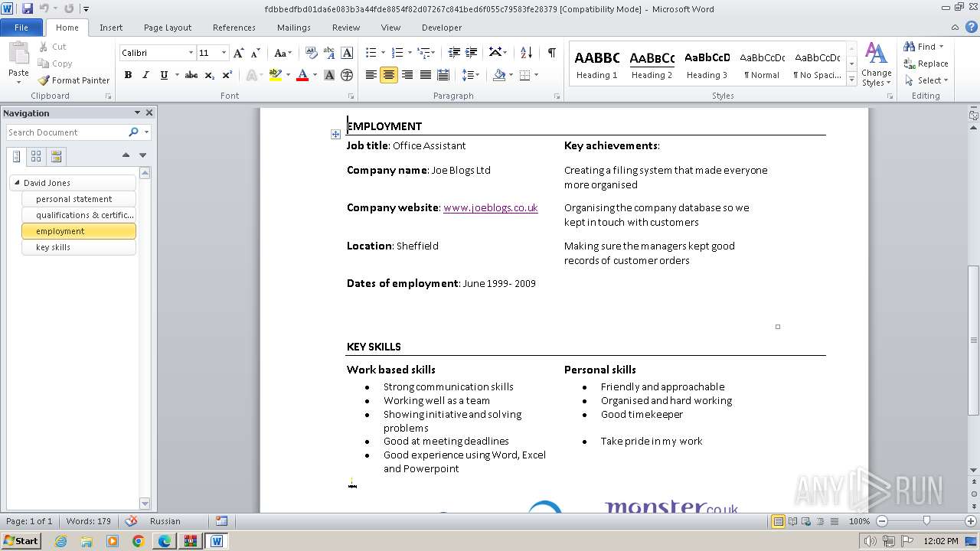
Task: Switch to Print Layout view in status bar
Action: point(778,521)
